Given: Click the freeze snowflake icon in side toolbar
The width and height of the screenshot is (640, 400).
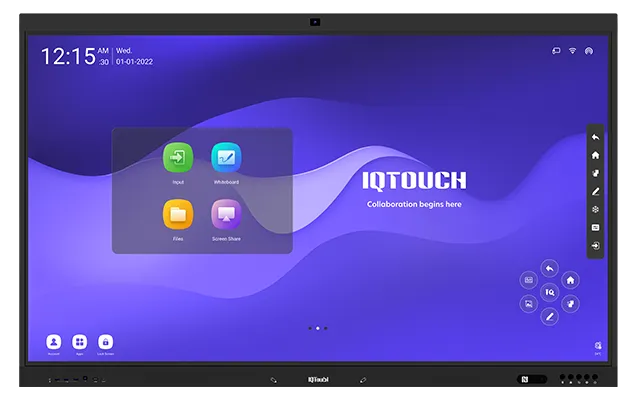Looking at the screenshot, I should click(x=595, y=209).
